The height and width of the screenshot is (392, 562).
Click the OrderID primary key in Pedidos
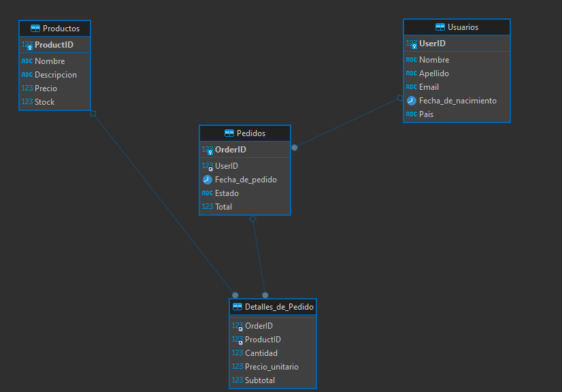point(231,150)
